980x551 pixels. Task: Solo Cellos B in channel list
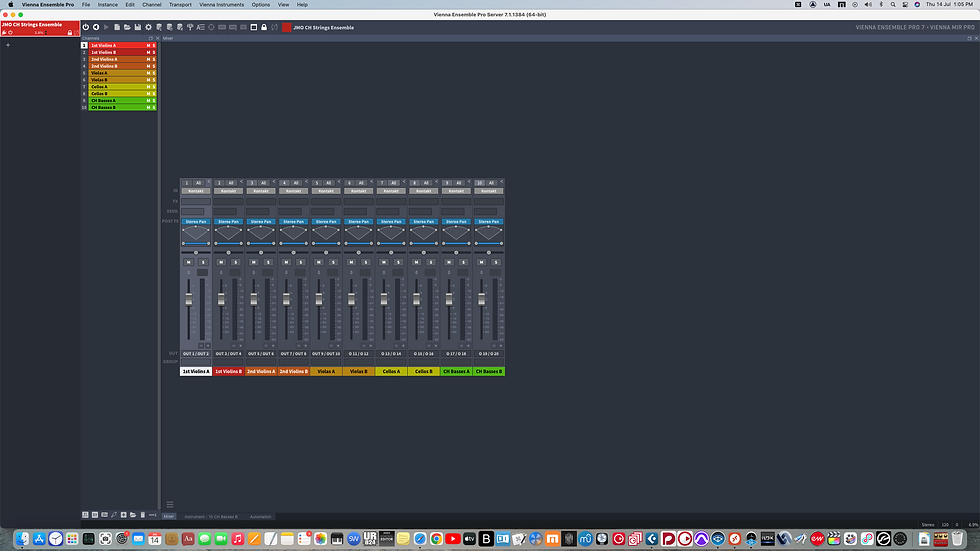pyautogui.click(x=154, y=94)
